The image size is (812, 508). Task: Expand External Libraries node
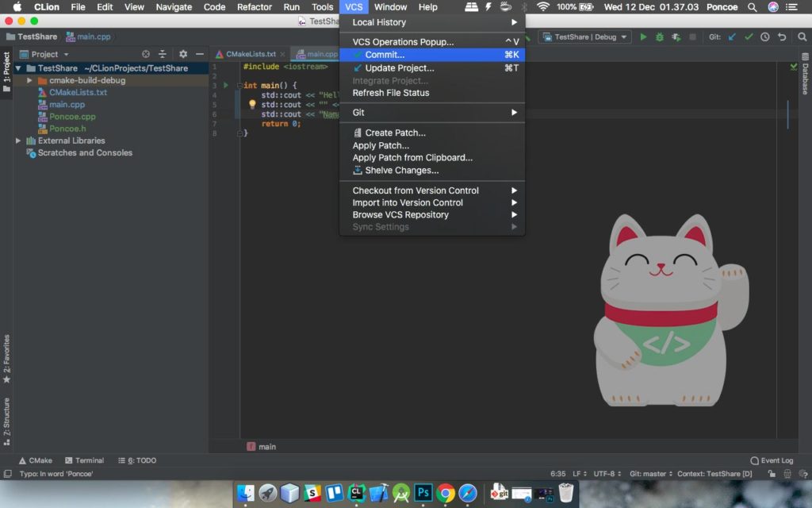click(x=18, y=140)
